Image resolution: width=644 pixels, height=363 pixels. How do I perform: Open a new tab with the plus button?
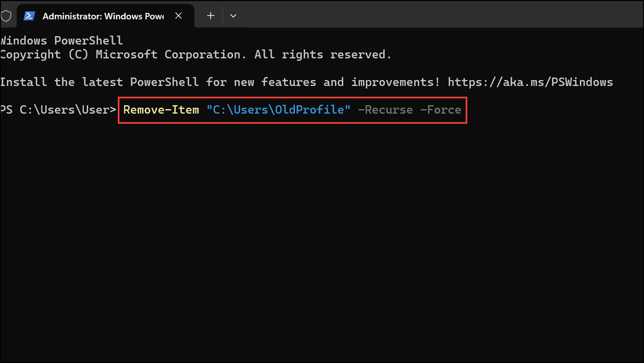pos(211,15)
